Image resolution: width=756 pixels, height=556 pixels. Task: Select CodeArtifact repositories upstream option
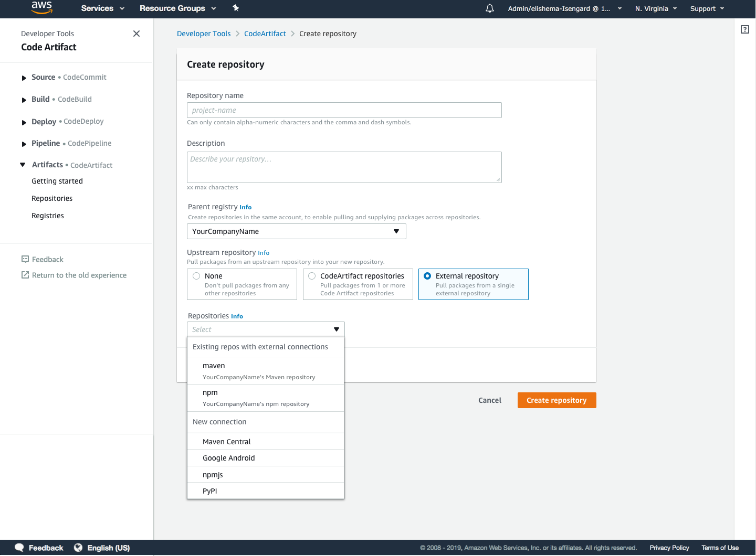click(358, 284)
